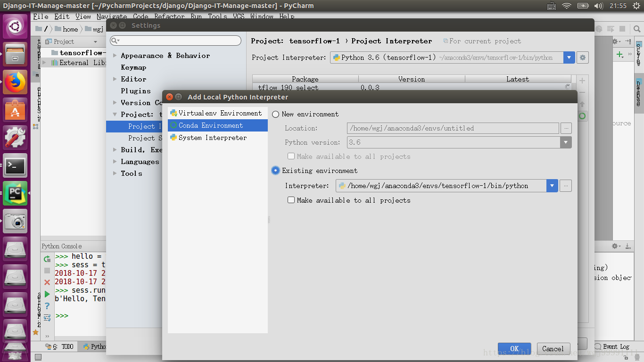Image resolution: width=644 pixels, height=362 pixels.
Task: Expand the Editor settings node
Action: (x=115, y=79)
